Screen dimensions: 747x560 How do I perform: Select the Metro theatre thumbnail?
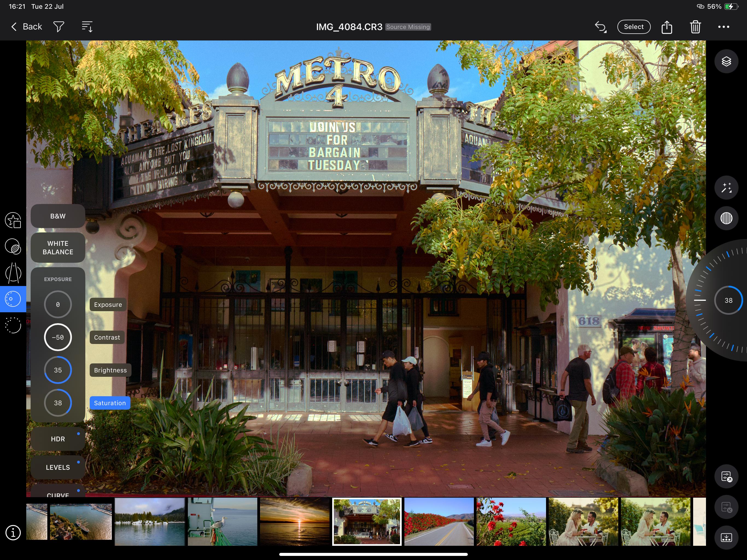pyautogui.click(x=367, y=521)
